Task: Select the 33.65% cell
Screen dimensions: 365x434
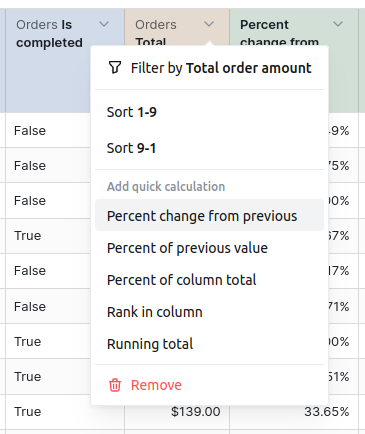Action: click(x=294, y=412)
